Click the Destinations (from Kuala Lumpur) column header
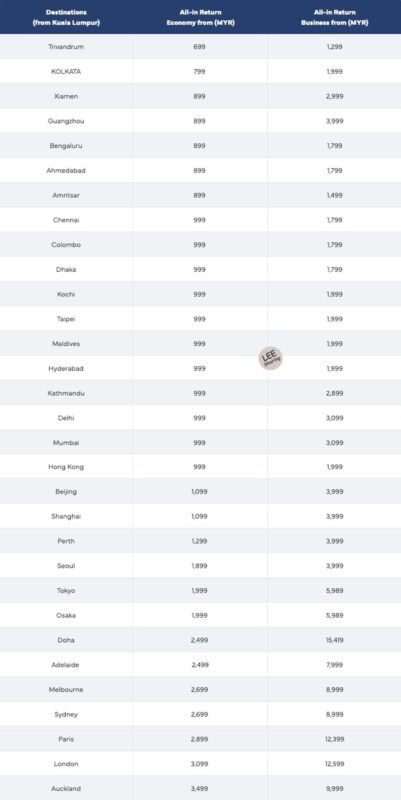Viewport: 401px width, 800px height. tap(66, 17)
